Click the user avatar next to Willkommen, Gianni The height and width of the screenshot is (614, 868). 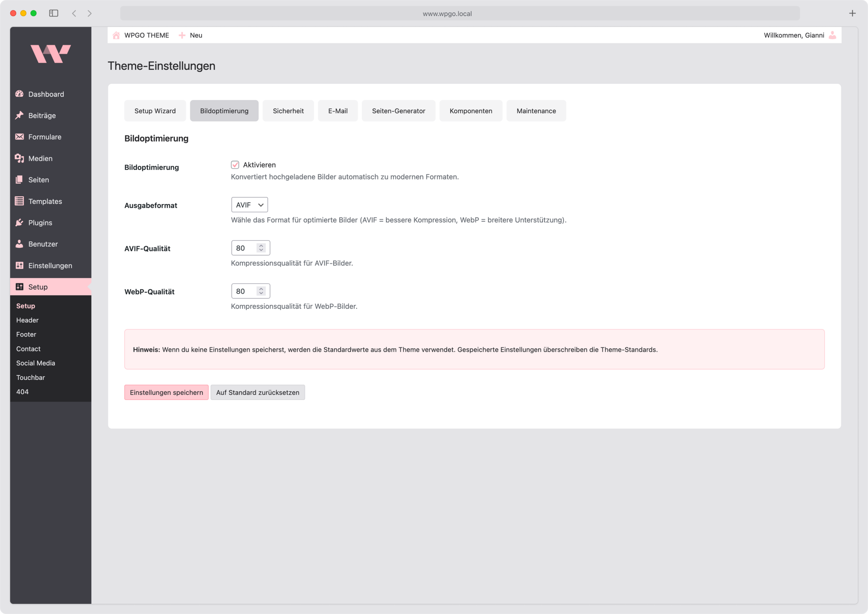coord(832,35)
